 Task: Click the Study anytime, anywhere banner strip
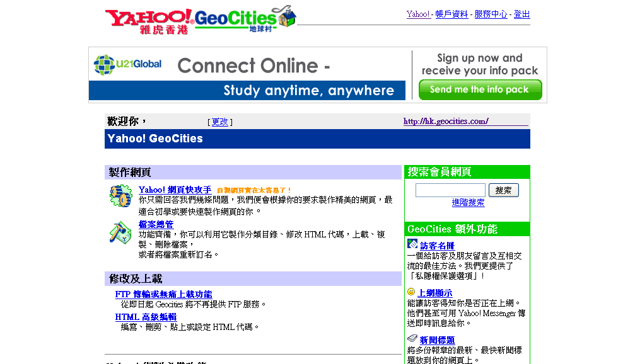coord(247,90)
